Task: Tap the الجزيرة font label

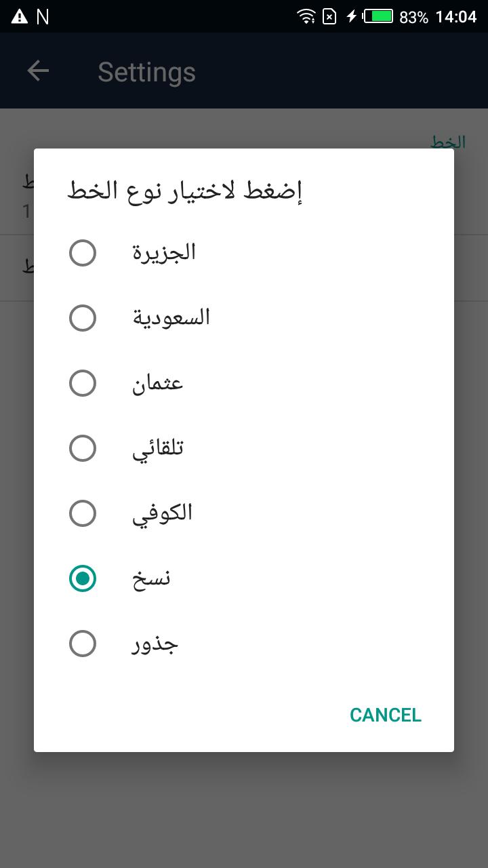Action: pos(164,252)
